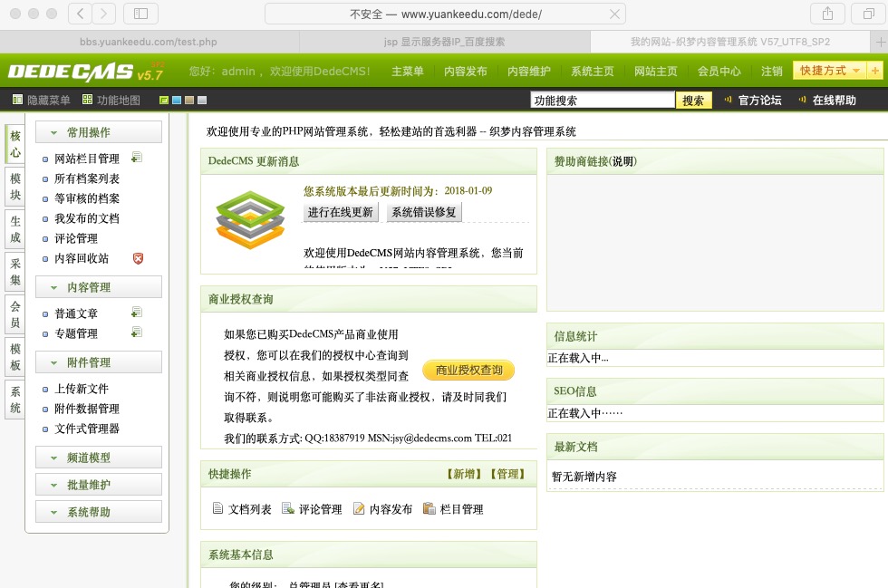Select the gray theme color swatch
Screen dimensions: 888x588
(201, 101)
